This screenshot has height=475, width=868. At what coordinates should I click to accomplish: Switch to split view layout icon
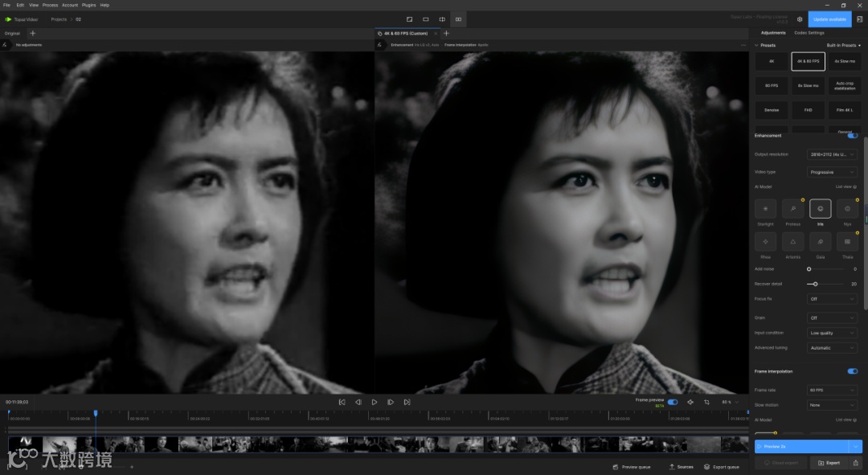(442, 19)
